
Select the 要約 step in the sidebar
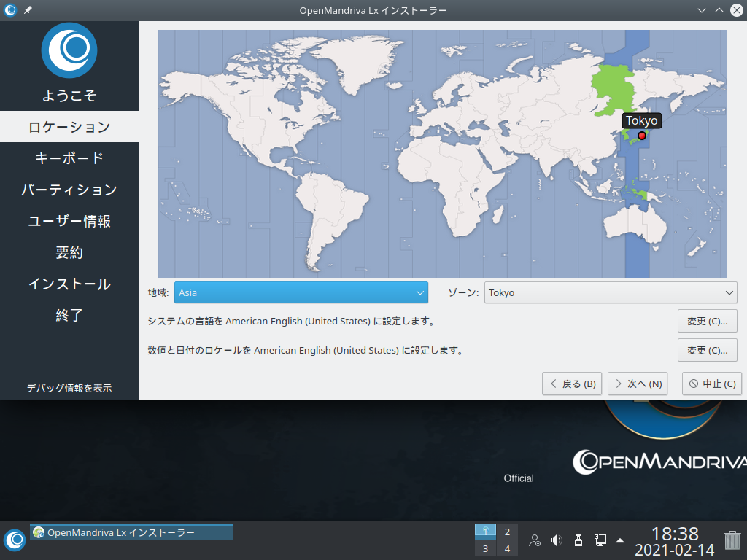point(69,252)
